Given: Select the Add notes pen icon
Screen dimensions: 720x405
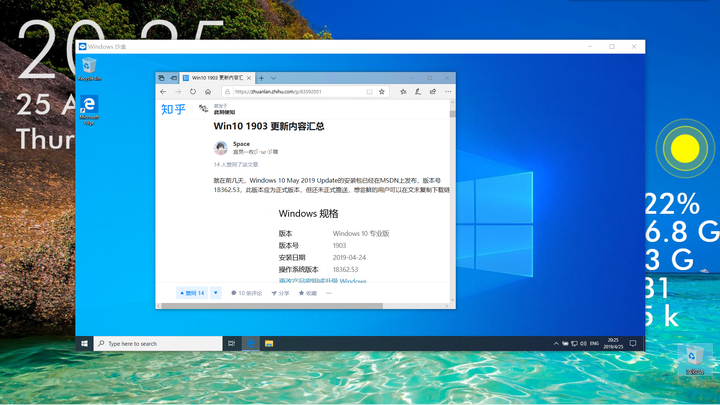Looking at the screenshot, I should point(418,92).
